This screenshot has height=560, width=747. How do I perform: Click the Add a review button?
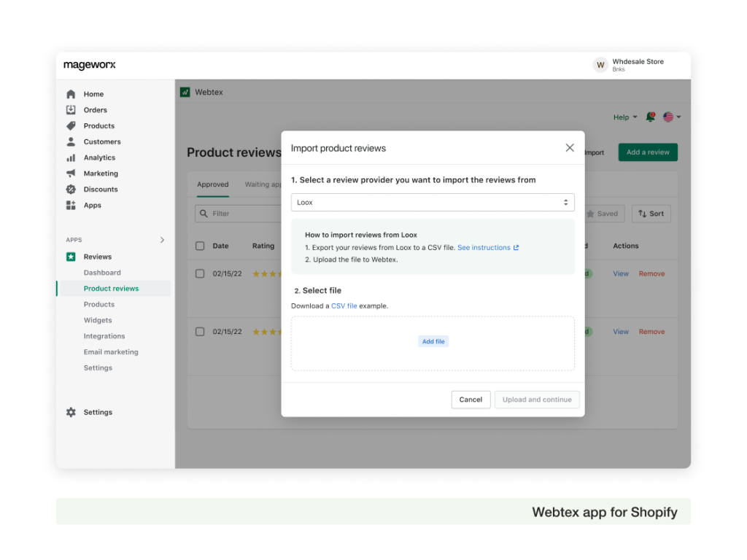click(648, 152)
